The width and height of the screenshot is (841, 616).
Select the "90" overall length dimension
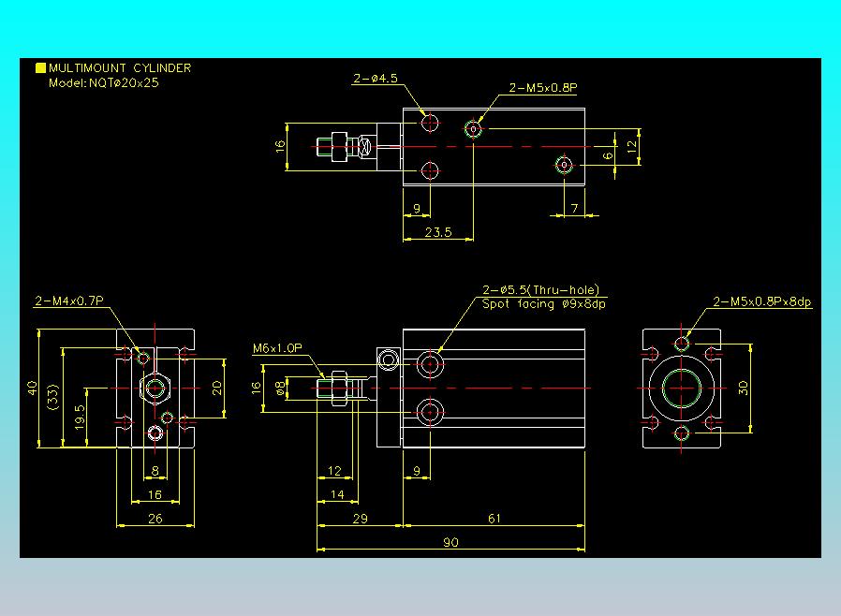tap(451, 542)
